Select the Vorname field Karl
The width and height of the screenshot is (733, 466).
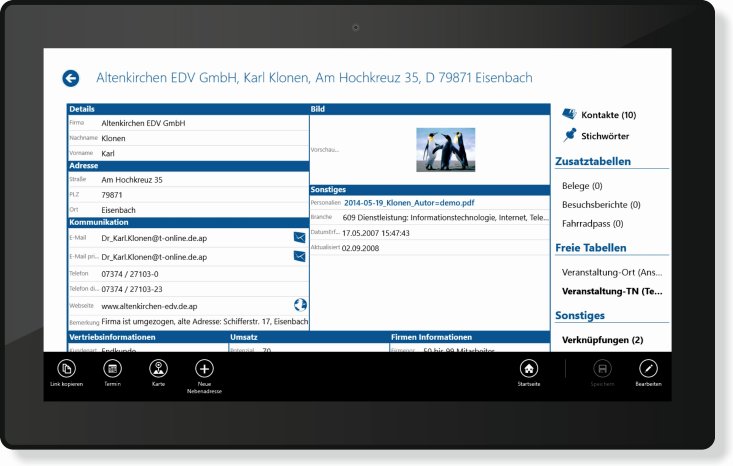(x=108, y=153)
